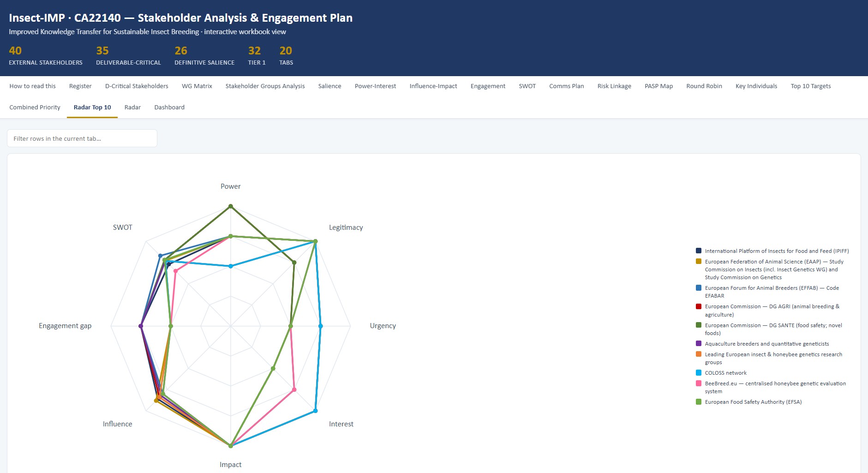Open the Power-Interest tab

[x=375, y=86]
